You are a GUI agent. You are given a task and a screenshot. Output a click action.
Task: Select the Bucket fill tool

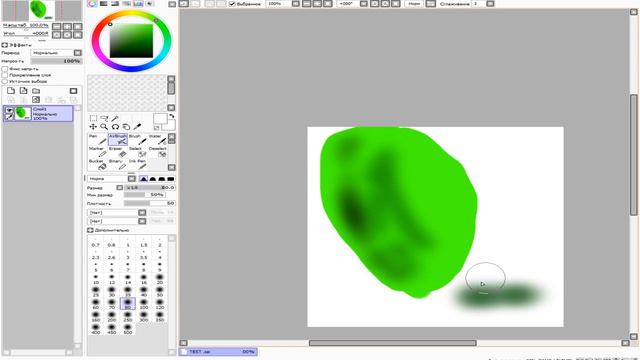click(98, 164)
